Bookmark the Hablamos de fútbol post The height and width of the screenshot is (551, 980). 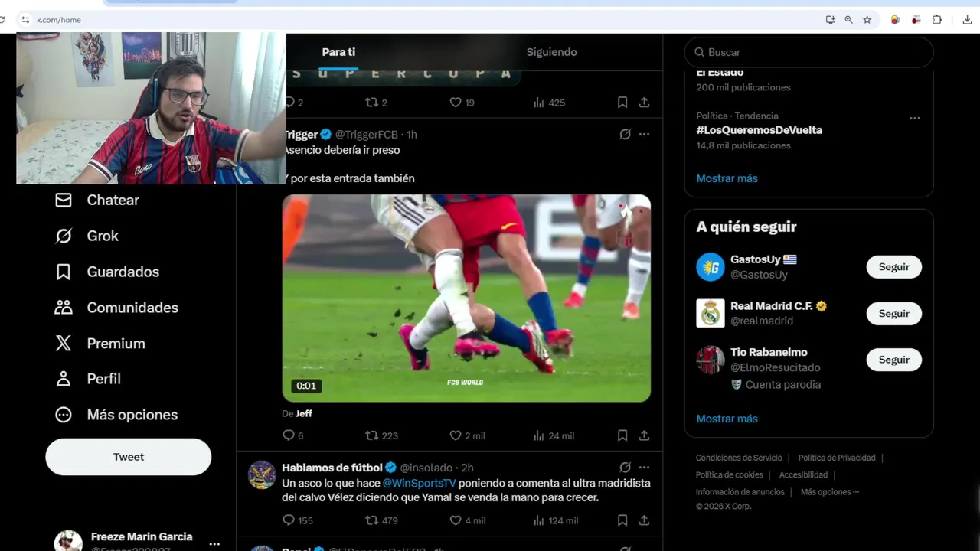point(622,520)
